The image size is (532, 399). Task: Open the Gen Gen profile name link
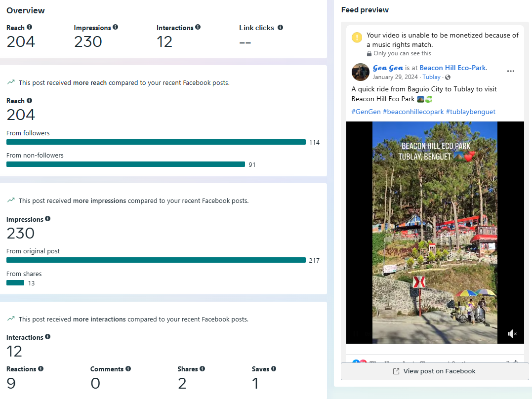pos(388,68)
